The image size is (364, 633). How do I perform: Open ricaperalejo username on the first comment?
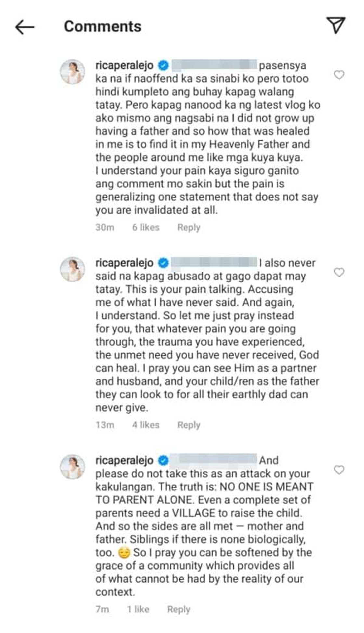coord(124,65)
